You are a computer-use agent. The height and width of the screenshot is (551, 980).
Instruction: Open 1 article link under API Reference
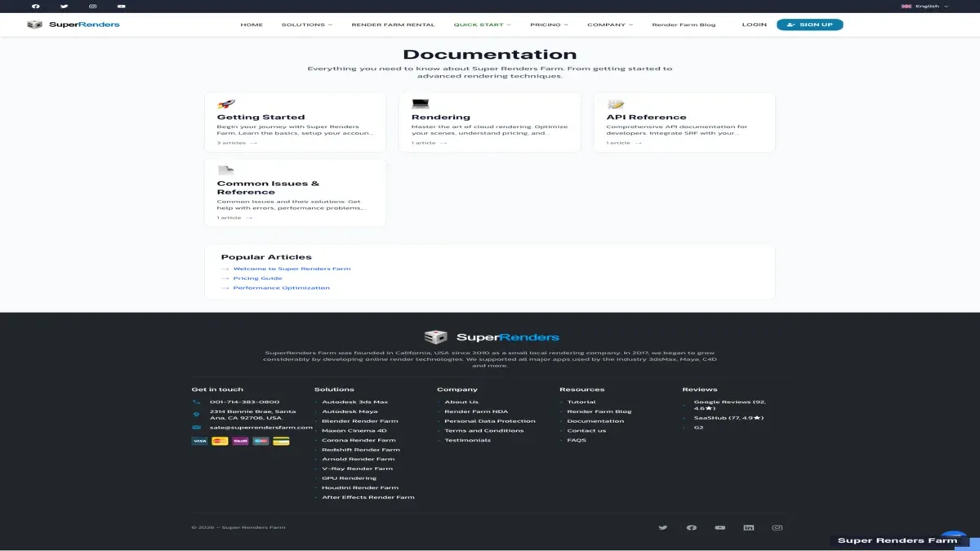tap(624, 143)
